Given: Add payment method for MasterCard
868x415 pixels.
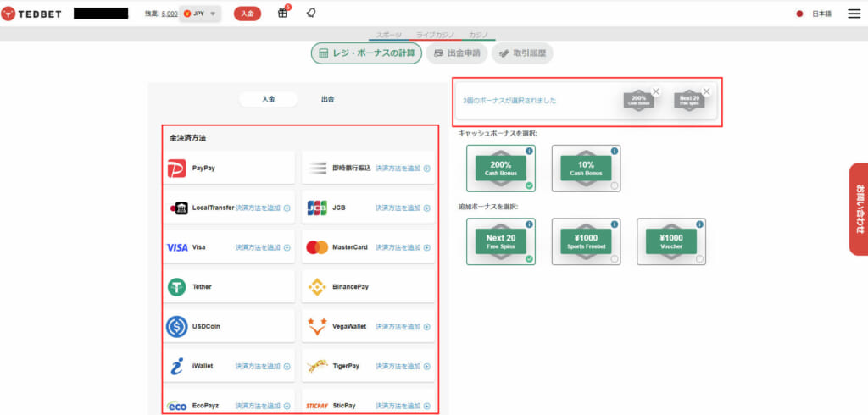Looking at the screenshot, I should [x=403, y=247].
